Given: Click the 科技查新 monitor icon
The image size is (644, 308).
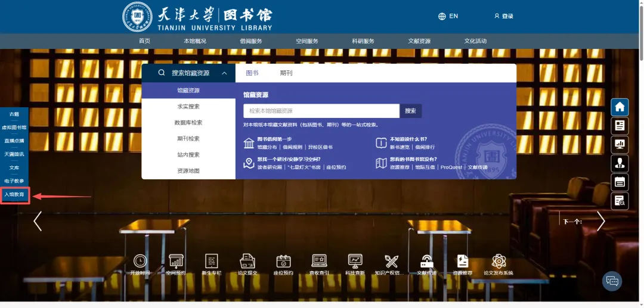Looking at the screenshot, I should point(355,261).
